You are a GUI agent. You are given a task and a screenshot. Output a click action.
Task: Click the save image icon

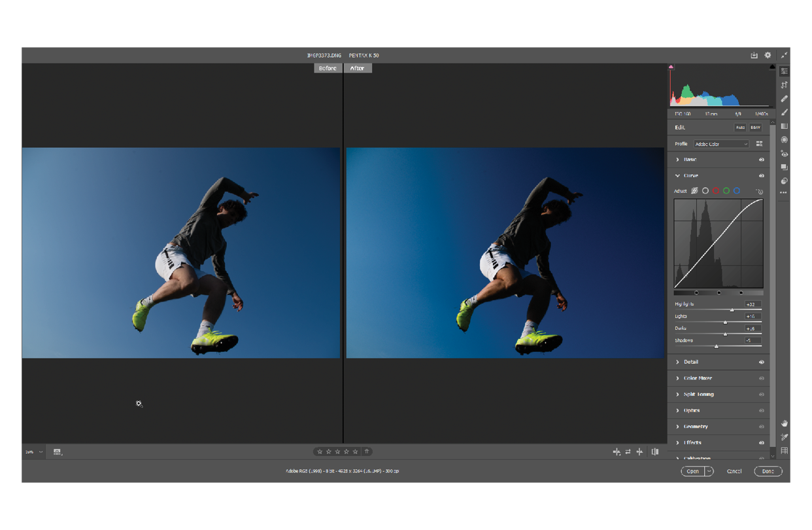(754, 56)
